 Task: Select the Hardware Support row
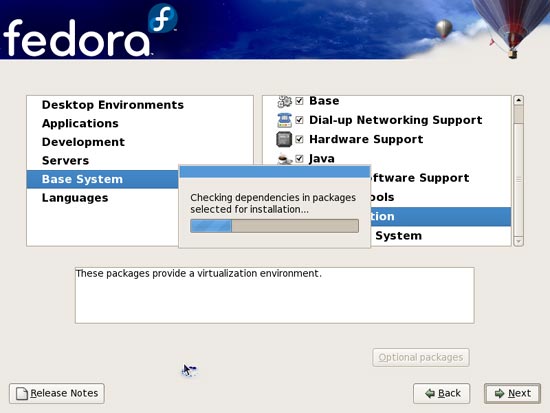[x=387, y=139]
